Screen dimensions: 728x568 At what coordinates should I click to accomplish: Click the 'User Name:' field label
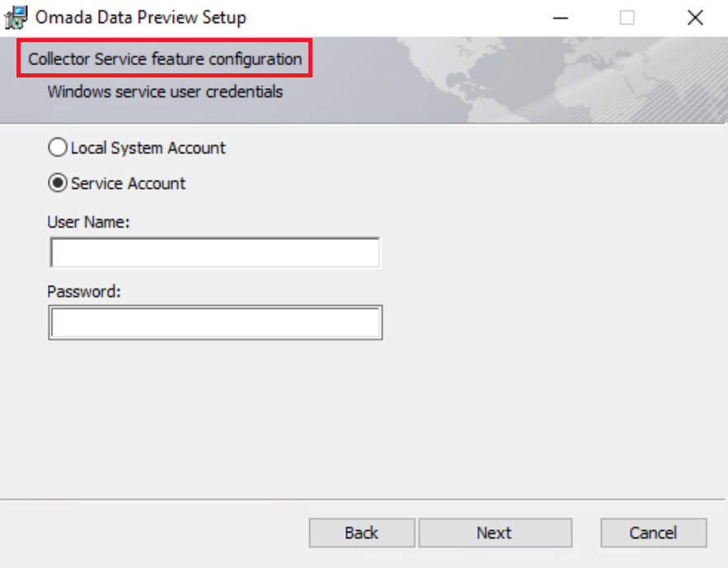coord(88,223)
